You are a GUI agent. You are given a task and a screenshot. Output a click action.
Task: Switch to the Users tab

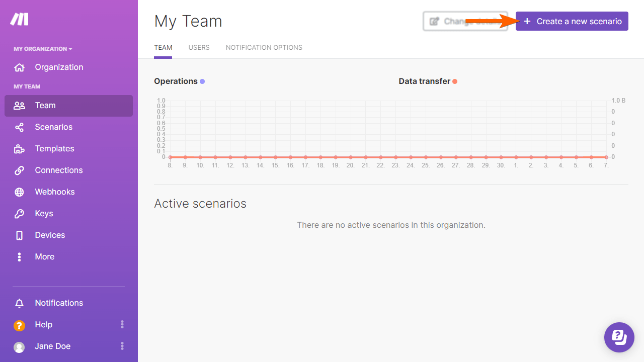coord(199,48)
